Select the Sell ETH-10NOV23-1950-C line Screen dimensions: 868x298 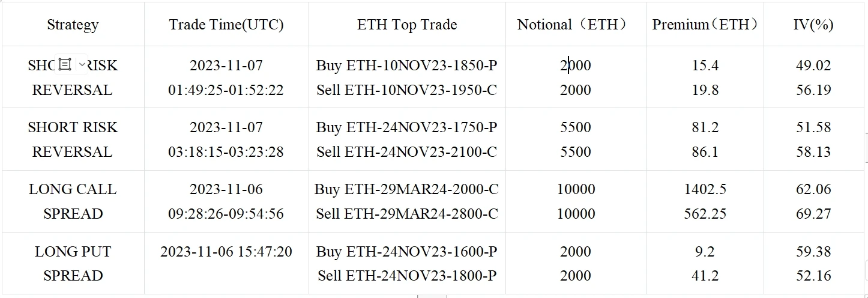tap(407, 90)
